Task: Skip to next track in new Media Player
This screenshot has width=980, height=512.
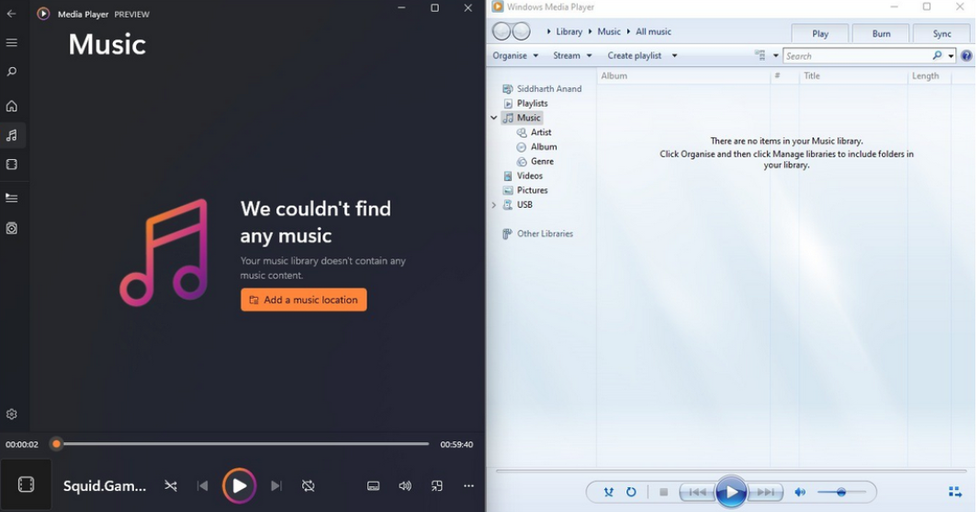Action: click(x=276, y=485)
